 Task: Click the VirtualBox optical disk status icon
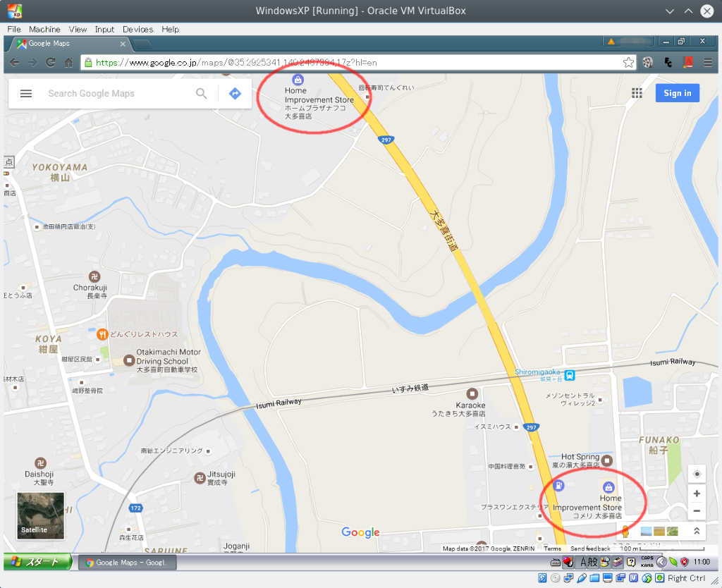tap(556, 578)
